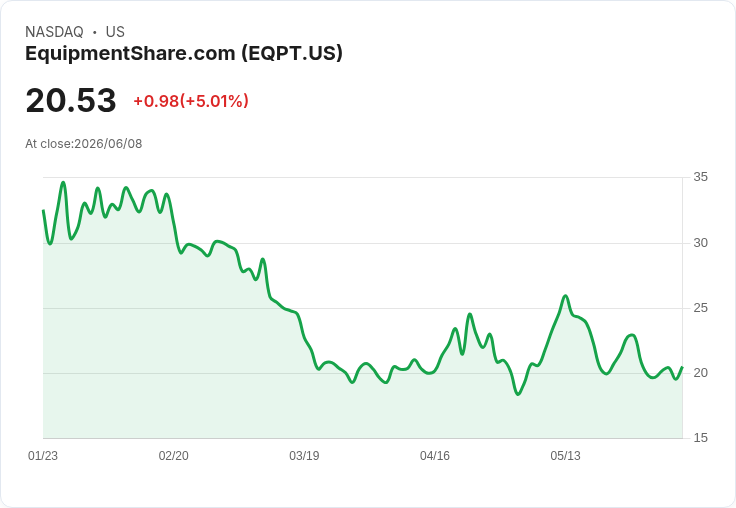Click the At close:2026/06/08 date text
This screenshot has height=508, width=736.
click(84, 144)
